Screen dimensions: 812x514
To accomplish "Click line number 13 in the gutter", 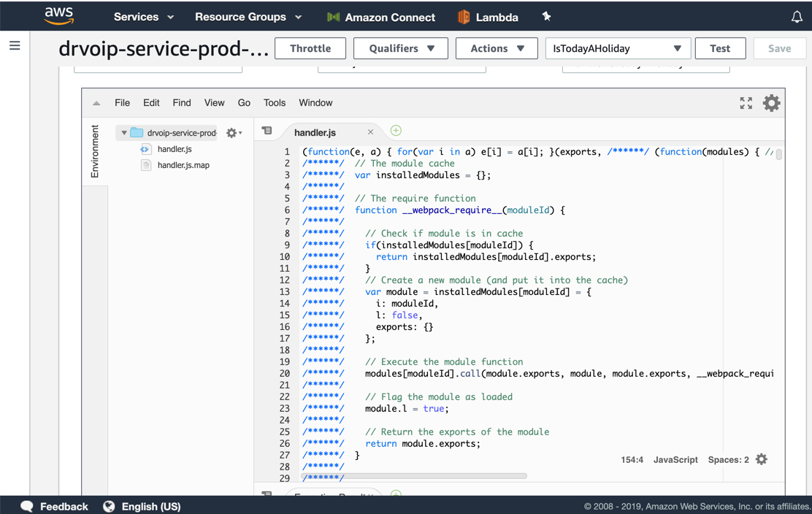I will pyautogui.click(x=284, y=291).
